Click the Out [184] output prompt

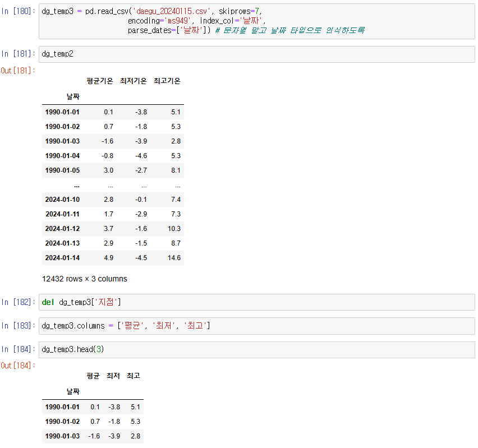18,366
